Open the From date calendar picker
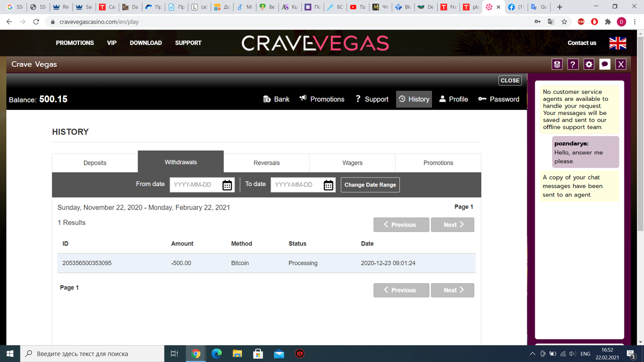Screen dimensions: 644x362 pyautogui.click(x=227, y=185)
